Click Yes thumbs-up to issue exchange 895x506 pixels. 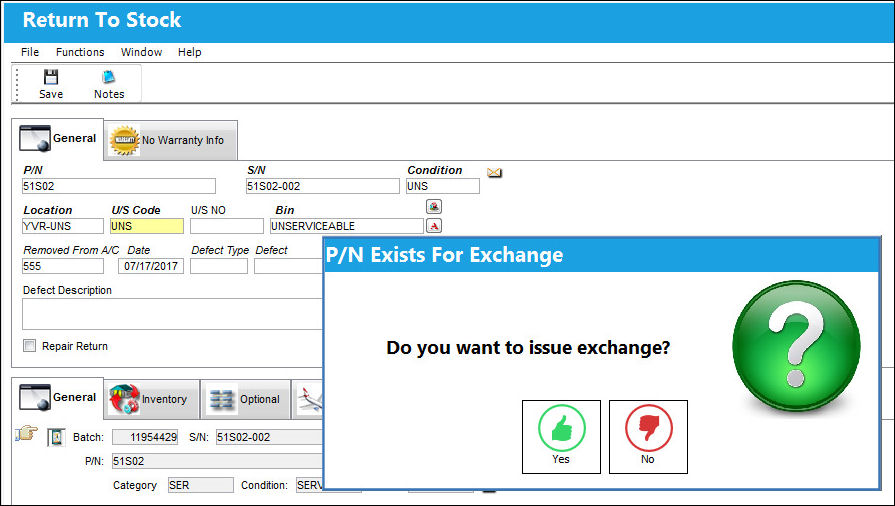561,437
